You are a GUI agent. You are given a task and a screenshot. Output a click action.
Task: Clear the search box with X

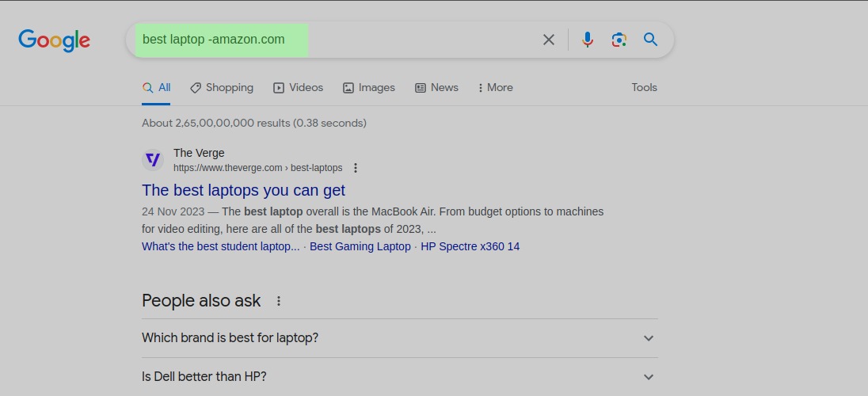point(549,40)
